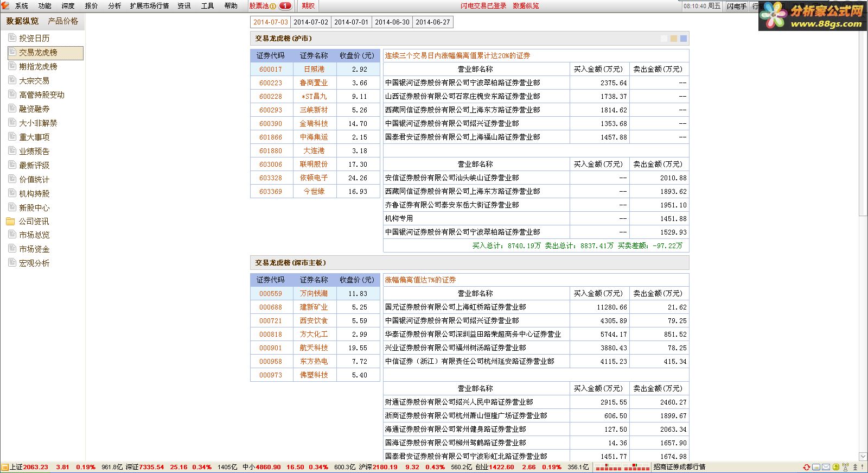Open the 系统 menu
Screen dimensions: 868x473
(22, 6)
